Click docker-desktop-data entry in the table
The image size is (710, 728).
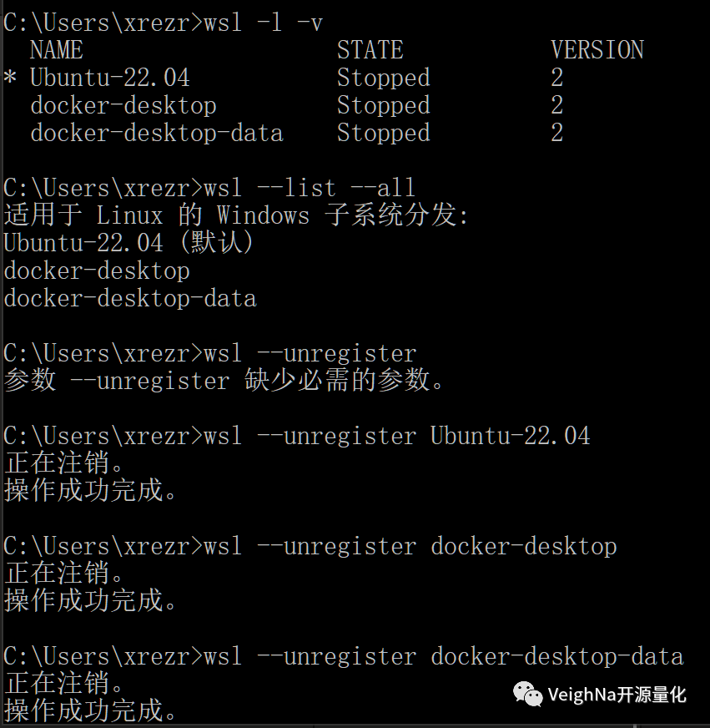click(x=157, y=133)
